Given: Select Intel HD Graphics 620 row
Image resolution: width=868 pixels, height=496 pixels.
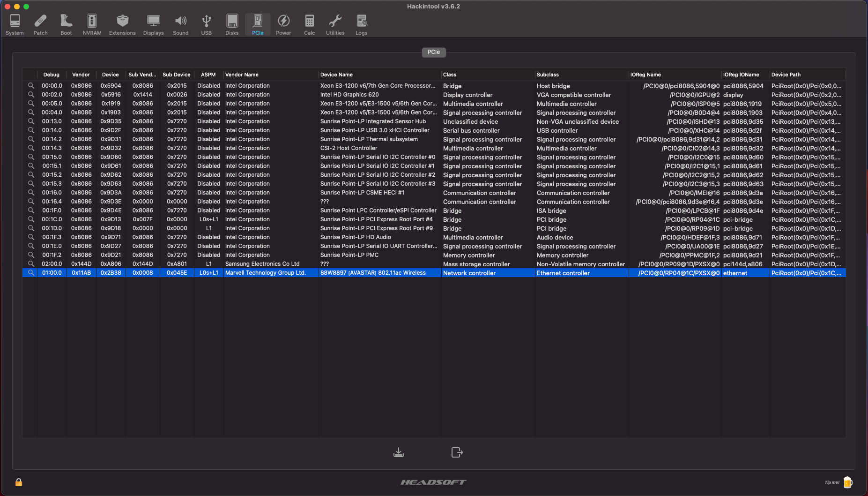Looking at the screenshot, I should click(x=434, y=95).
